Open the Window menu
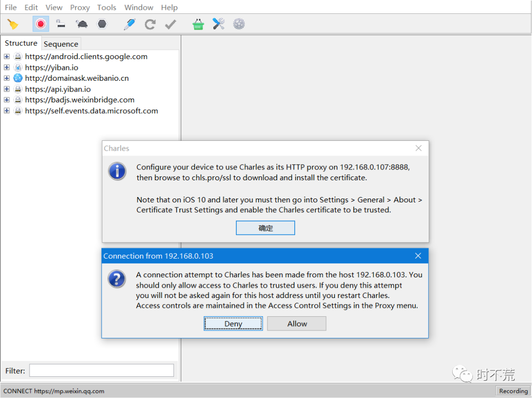 coord(139,7)
